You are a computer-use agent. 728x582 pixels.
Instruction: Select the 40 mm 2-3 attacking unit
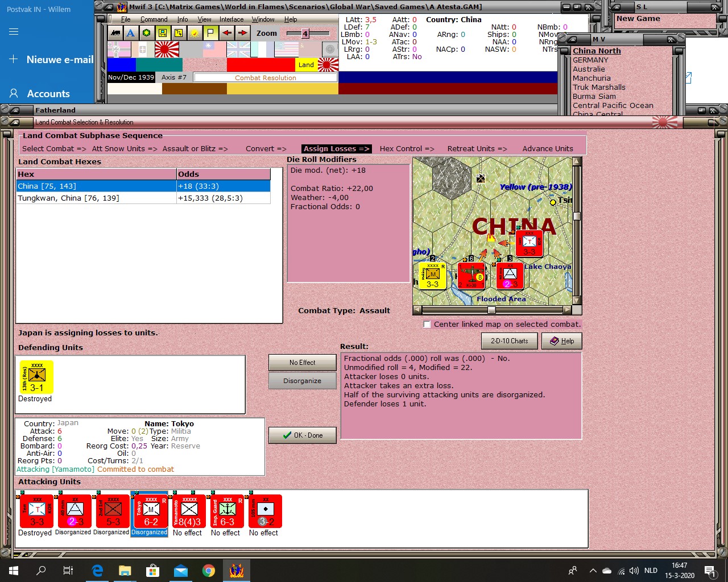click(75, 511)
